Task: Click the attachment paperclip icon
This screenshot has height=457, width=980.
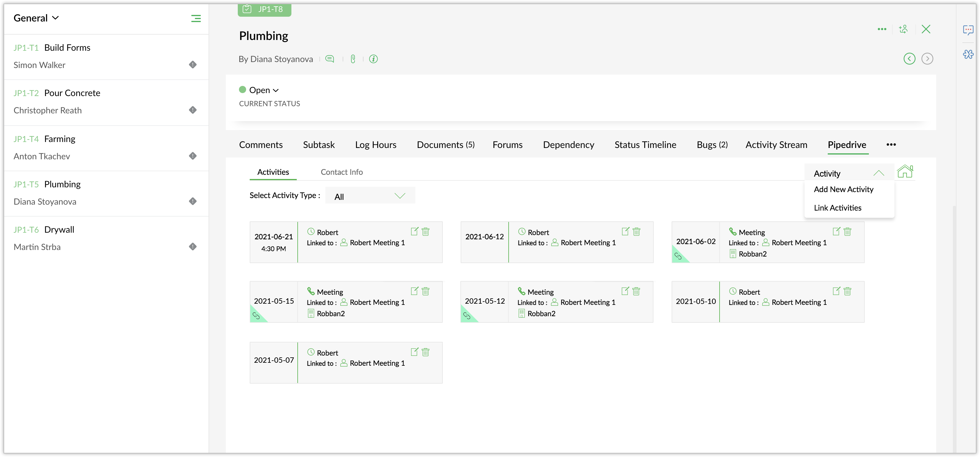Action: pos(353,59)
